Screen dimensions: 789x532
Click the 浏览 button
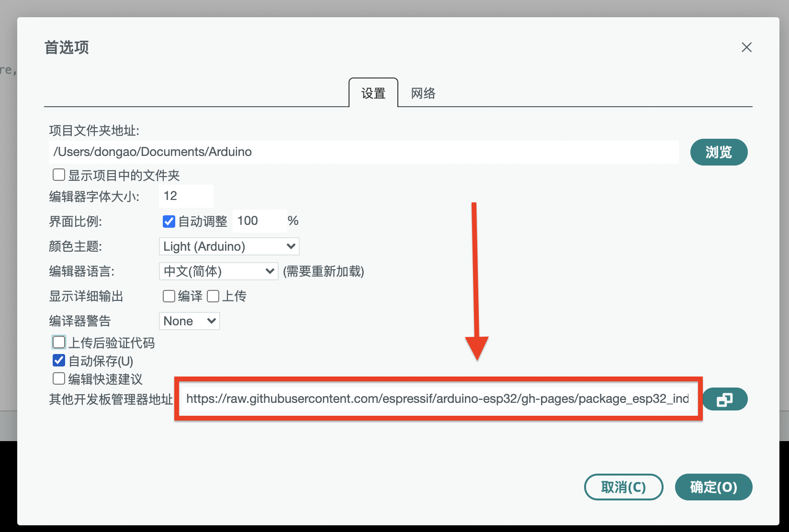tap(719, 152)
